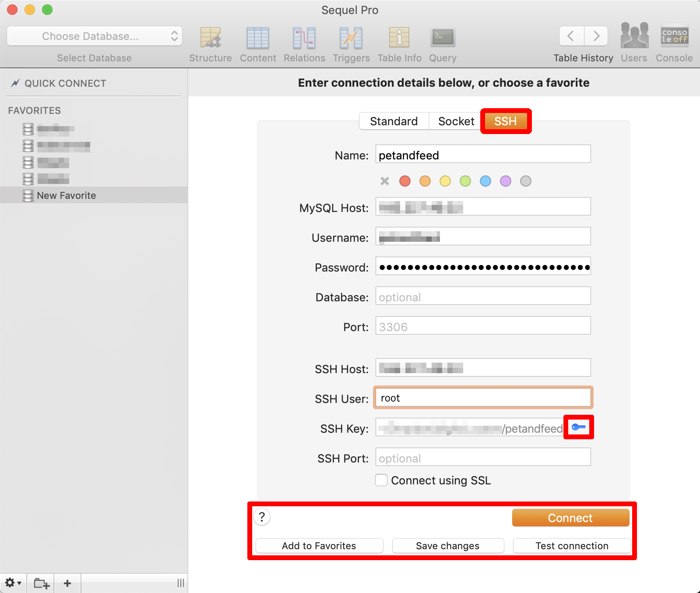Switch to the Socket connection tab
This screenshot has width=700, height=593.
(x=456, y=121)
